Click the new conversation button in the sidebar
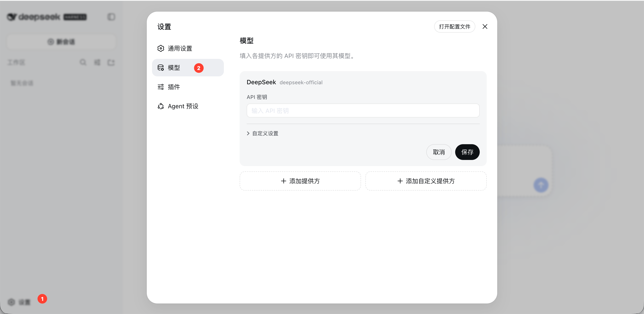644x314 pixels. (x=61, y=42)
